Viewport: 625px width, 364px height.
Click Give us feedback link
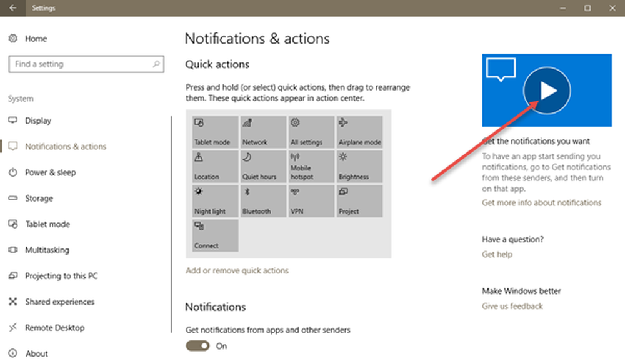(512, 307)
